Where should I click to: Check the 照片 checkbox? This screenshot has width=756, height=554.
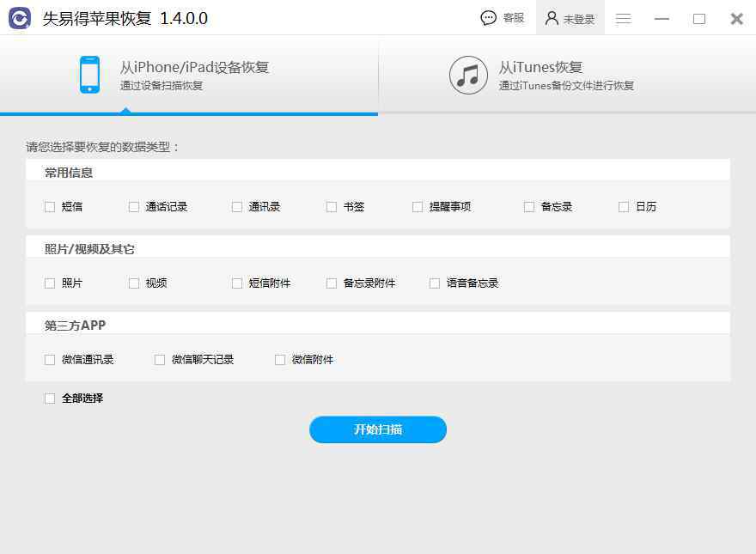[50, 283]
